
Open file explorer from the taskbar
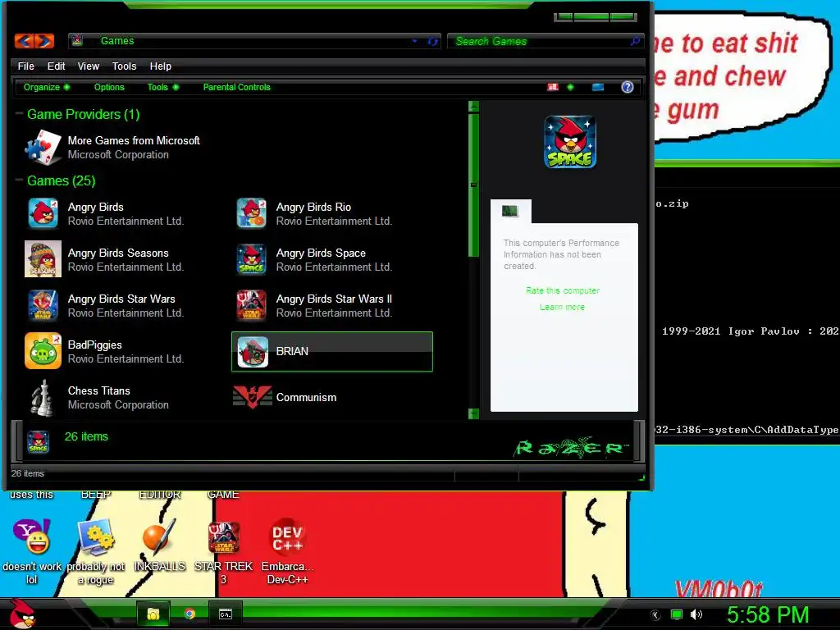(x=153, y=614)
